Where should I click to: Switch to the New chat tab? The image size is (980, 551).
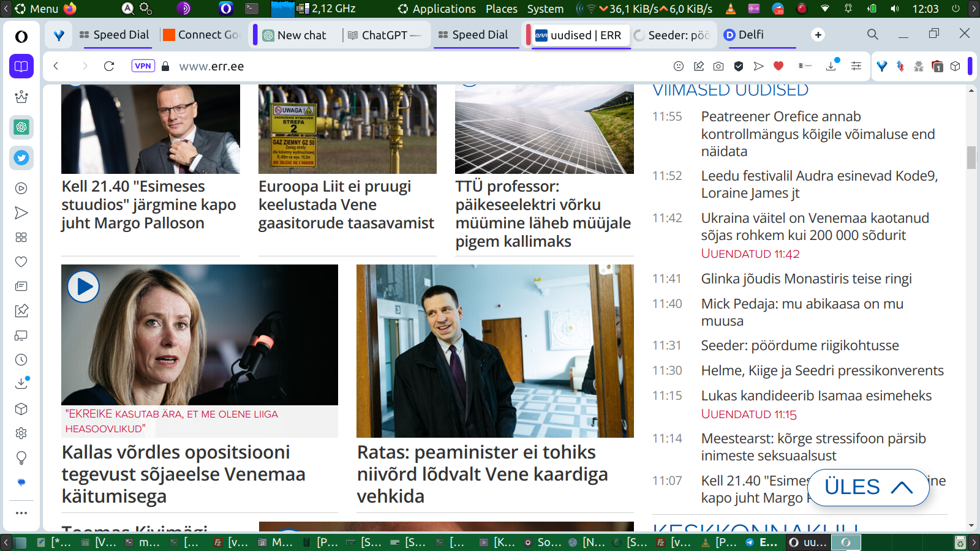pyautogui.click(x=301, y=36)
